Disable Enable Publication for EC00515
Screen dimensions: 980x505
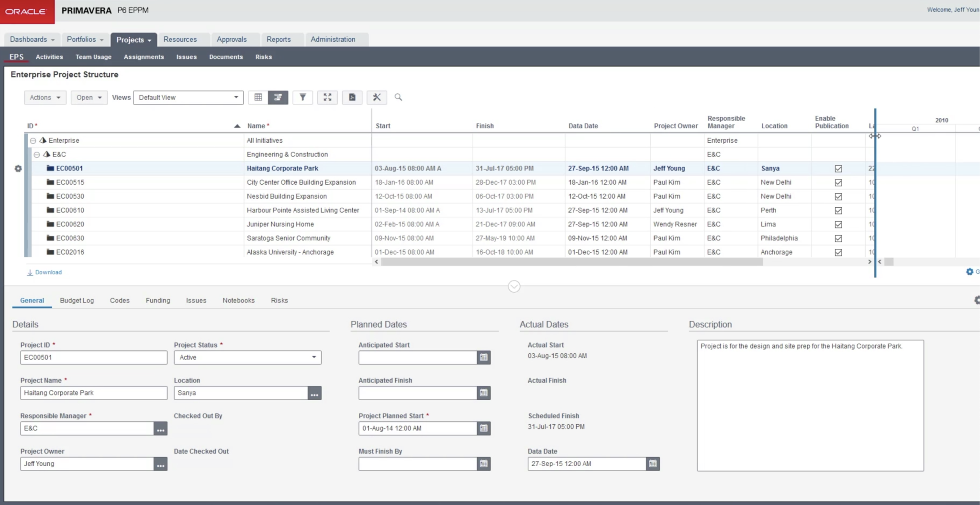(838, 182)
